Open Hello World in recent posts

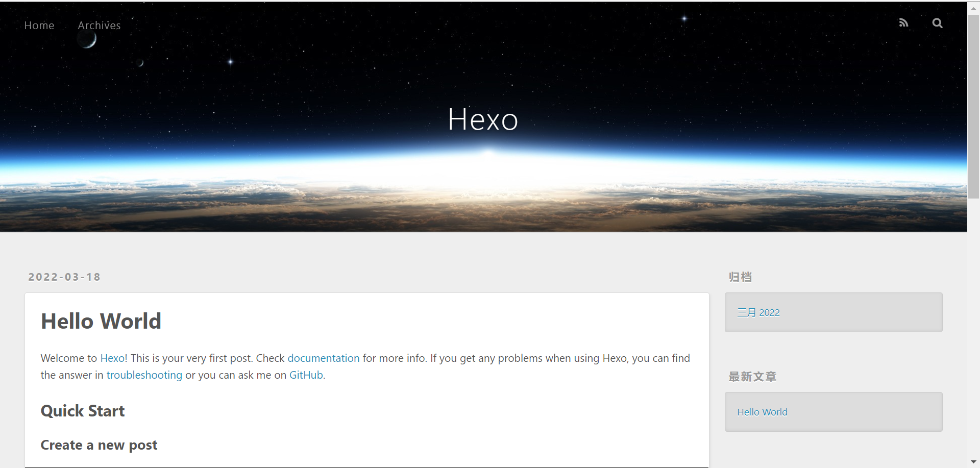[762, 412]
